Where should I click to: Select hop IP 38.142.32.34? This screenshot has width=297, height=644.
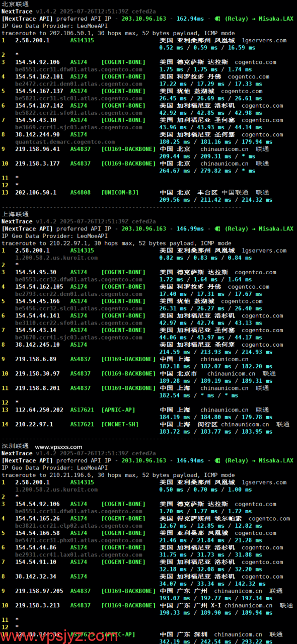36,577
